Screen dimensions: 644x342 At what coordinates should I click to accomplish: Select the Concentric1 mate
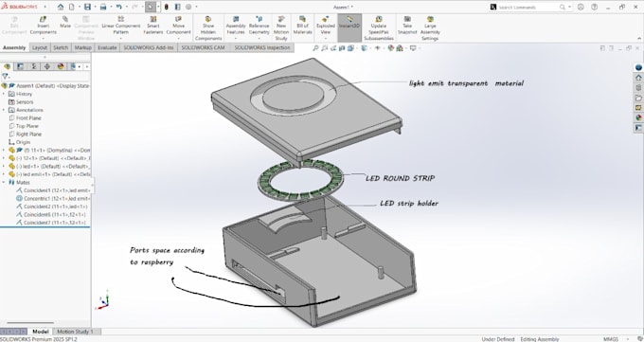tap(53, 199)
